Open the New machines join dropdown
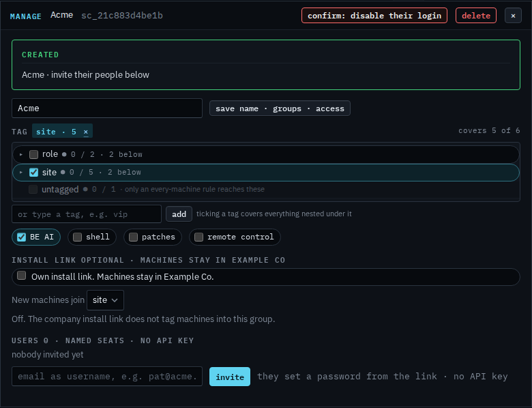Image resolution: width=532 pixels, height=408 pixels. pyautogui.click(x=105, y=300)
